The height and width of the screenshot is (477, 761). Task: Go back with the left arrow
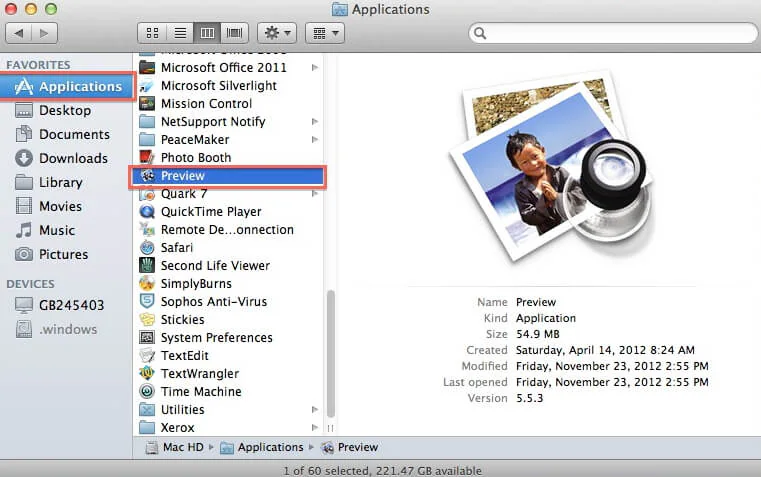point(18,33)
